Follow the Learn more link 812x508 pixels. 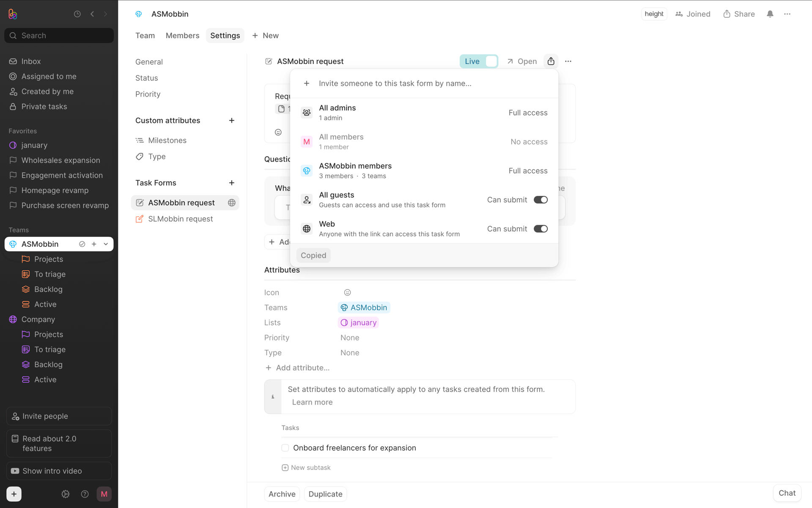(312, 403)
